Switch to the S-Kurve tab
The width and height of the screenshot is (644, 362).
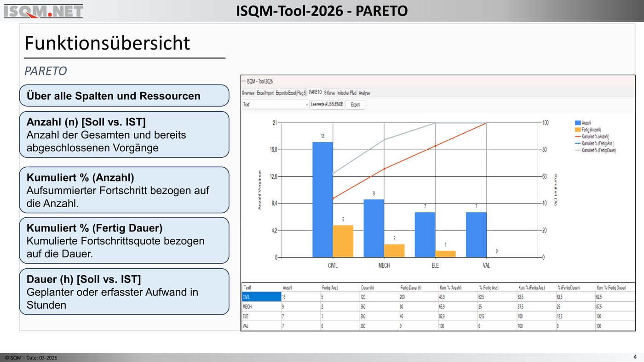tap(329, 93)
